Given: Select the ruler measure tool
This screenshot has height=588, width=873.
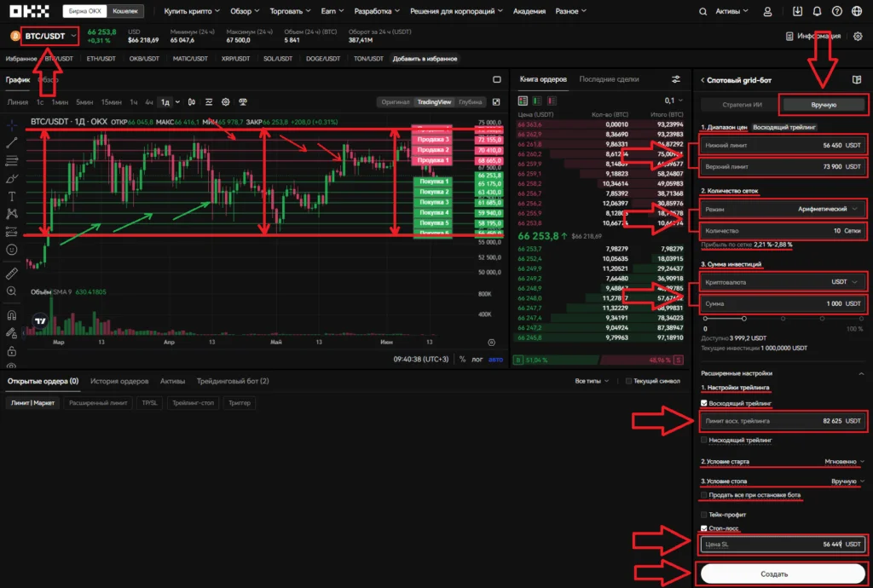Looking at the screenshot, I should click(12, 274).
